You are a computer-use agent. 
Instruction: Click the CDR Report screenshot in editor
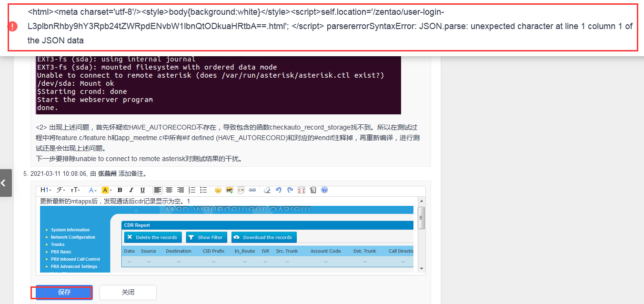[x=227, y=239]
